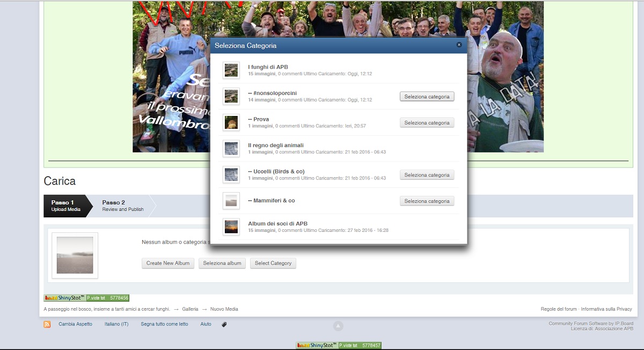This screenshot has width=644, height=350.
Task: Choose Seleziona categoria for Prova
Action: tap(427, 123)
